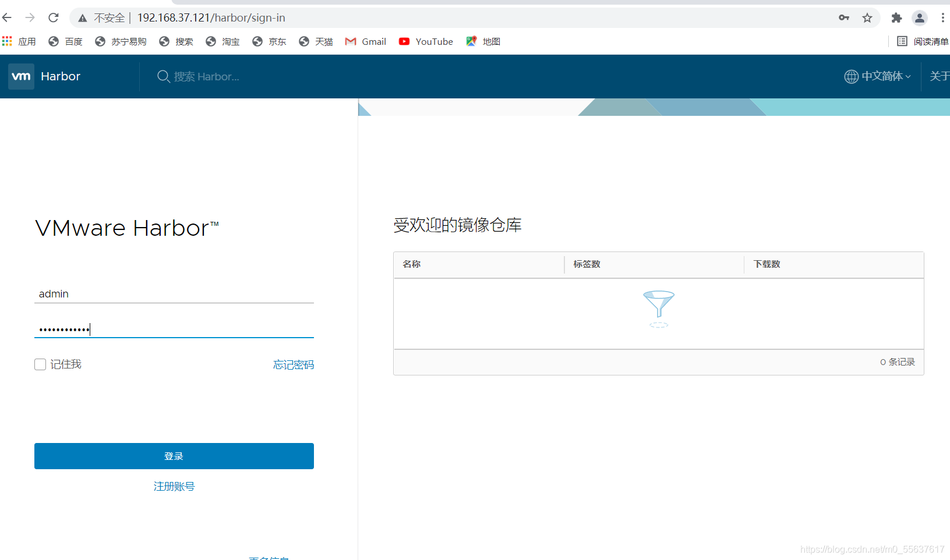
Task: Click the not-secure warning triangle icon
Action: pyautogui.click(x=83, y=18)
